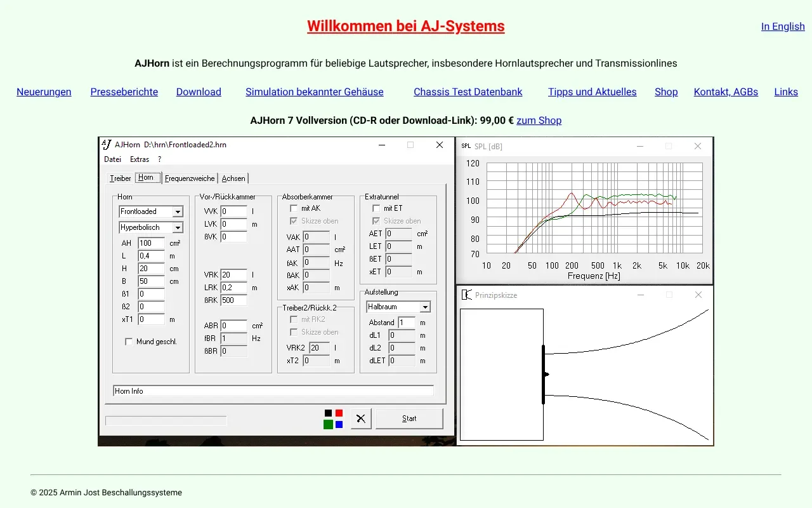The image size is (812, 508).
Task: Switch to the Frequenzweiche tab
Action: [190, 178]
